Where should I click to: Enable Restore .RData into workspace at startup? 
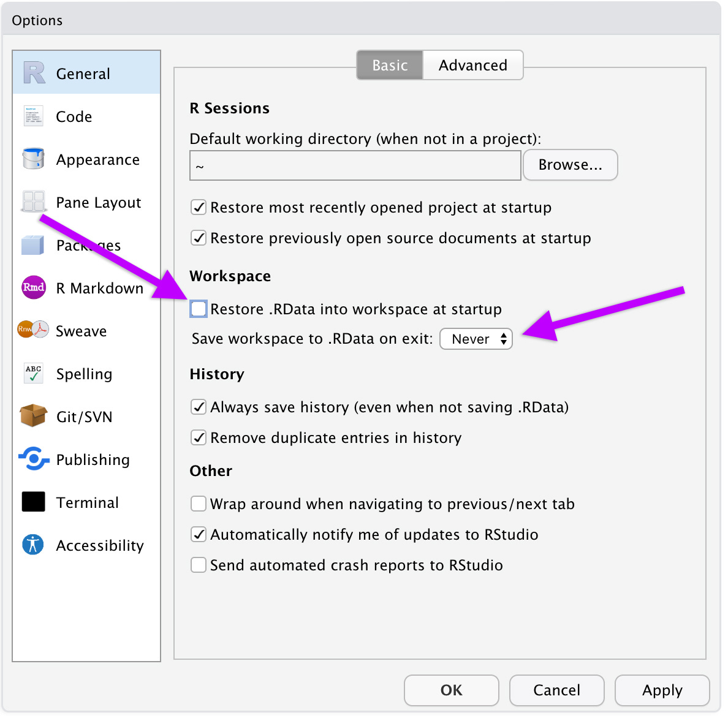click(x=199, y=309)
